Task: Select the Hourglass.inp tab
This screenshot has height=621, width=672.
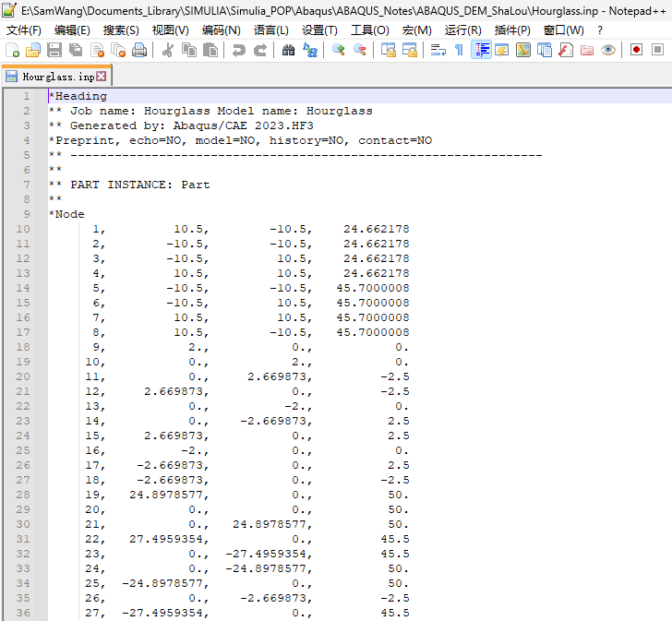Action: click(56, 77)
